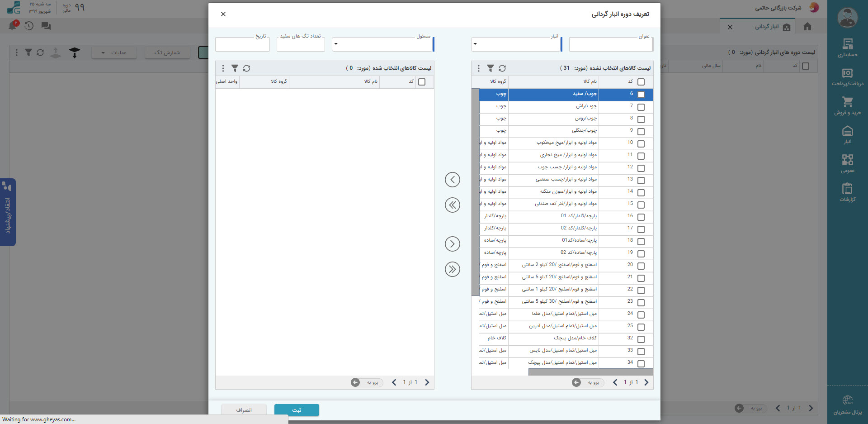Open گزارشات module in sidebar
The height and width of the screenshot is (424, 868).
tap(848, 192)
